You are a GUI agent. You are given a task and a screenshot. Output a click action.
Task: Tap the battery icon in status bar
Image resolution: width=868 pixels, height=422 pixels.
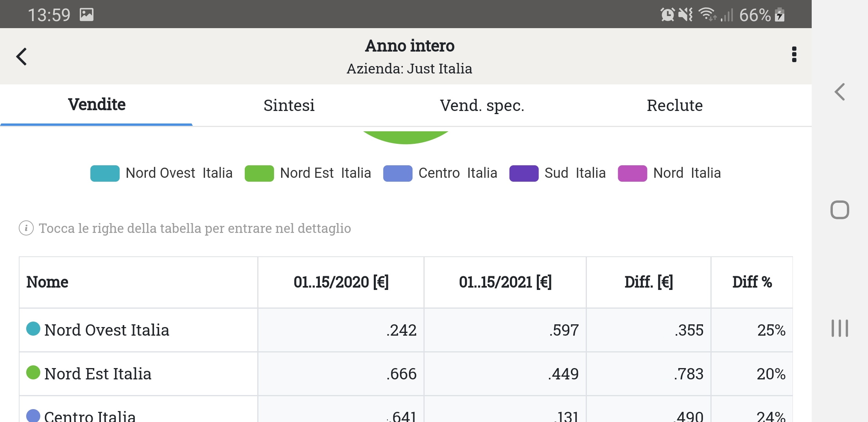pos(780,15)
